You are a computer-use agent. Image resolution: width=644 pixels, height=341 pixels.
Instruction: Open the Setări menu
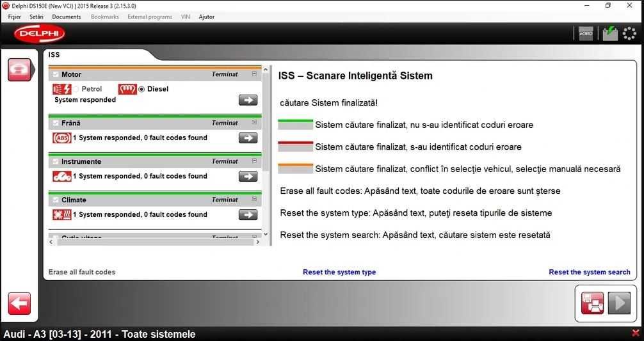36,17
